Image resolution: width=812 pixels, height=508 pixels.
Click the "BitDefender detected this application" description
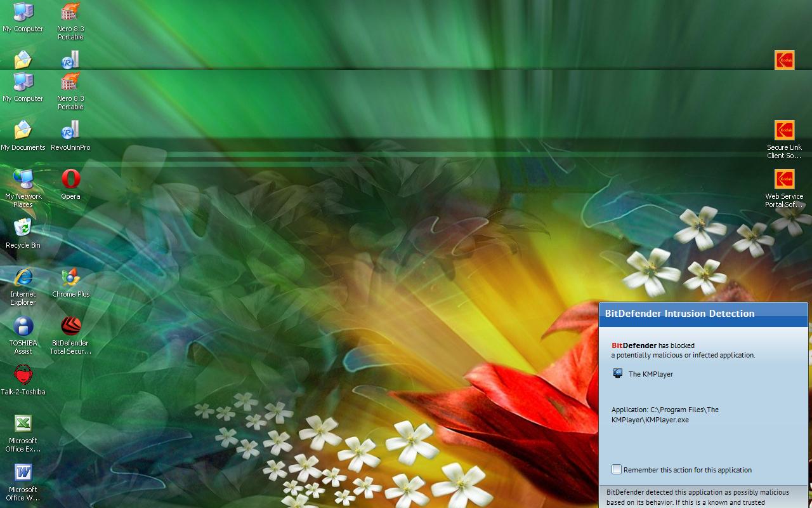[698, 497]
